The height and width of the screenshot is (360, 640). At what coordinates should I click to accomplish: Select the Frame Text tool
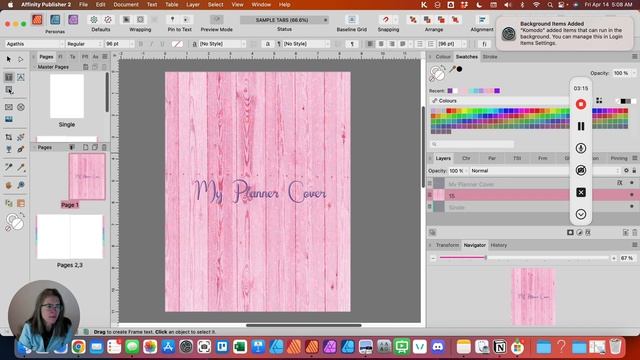point(9,77)
